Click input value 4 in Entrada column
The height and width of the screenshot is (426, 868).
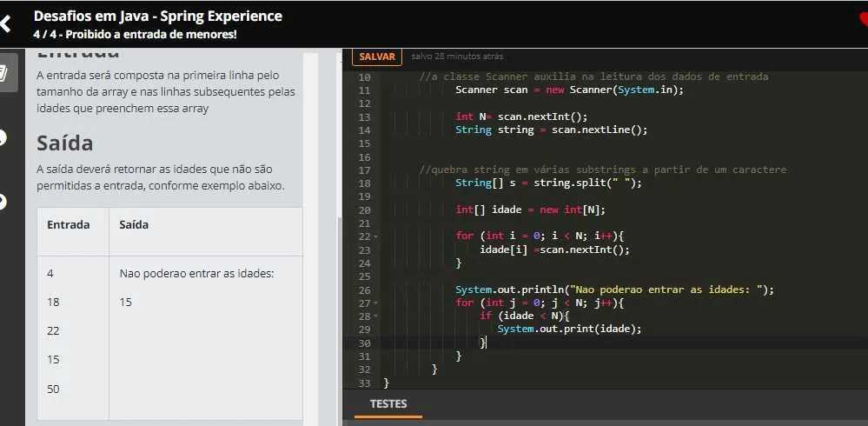pyautogui.click(x=50, y=274)
